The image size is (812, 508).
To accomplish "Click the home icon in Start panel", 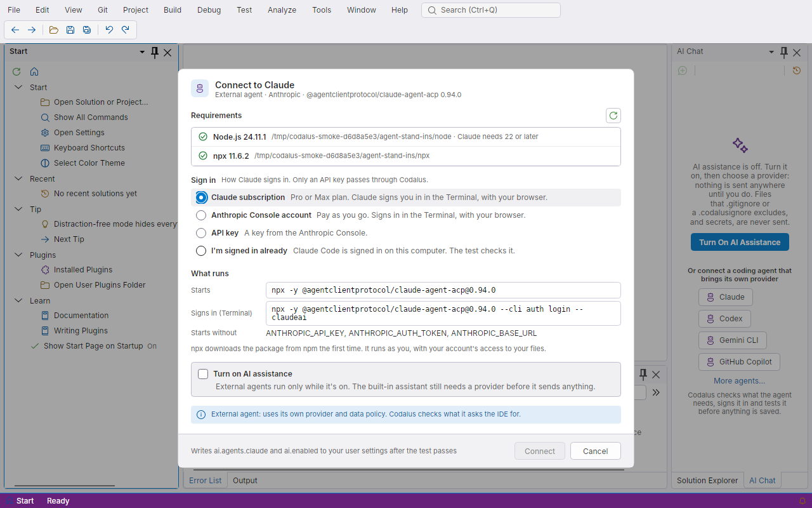I will 34,72.
